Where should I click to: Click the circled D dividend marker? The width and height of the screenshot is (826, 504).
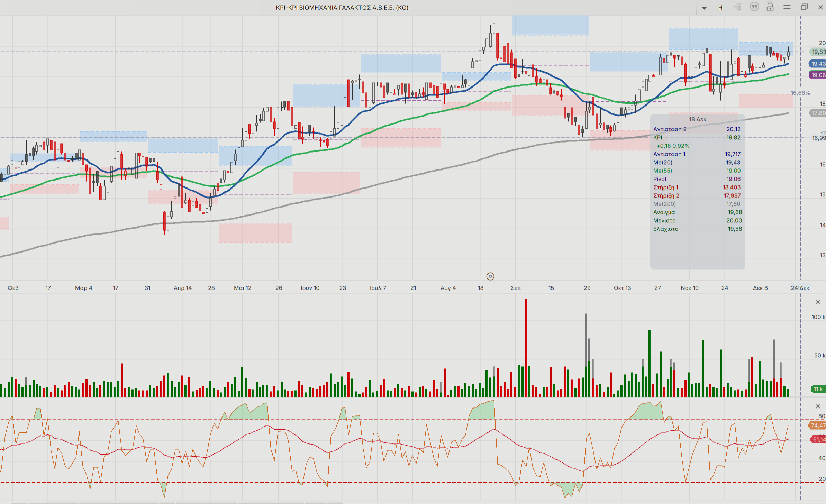pyautogui.click(x=490, y=276)
